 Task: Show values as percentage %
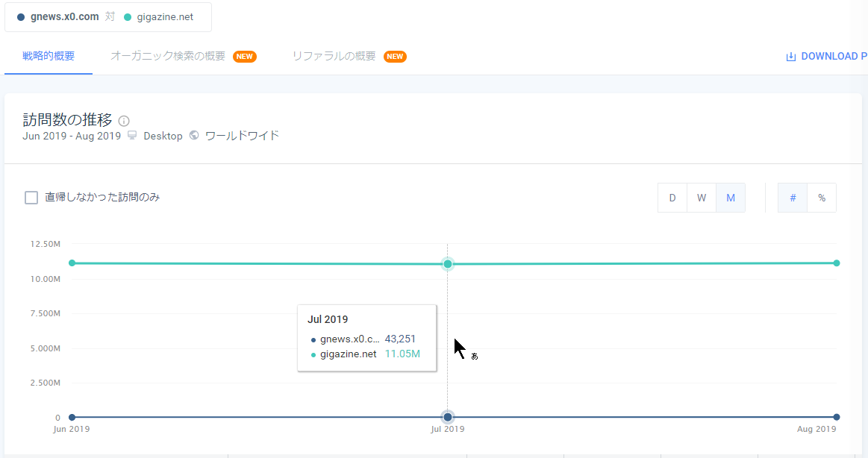click(x=822, y=198)
